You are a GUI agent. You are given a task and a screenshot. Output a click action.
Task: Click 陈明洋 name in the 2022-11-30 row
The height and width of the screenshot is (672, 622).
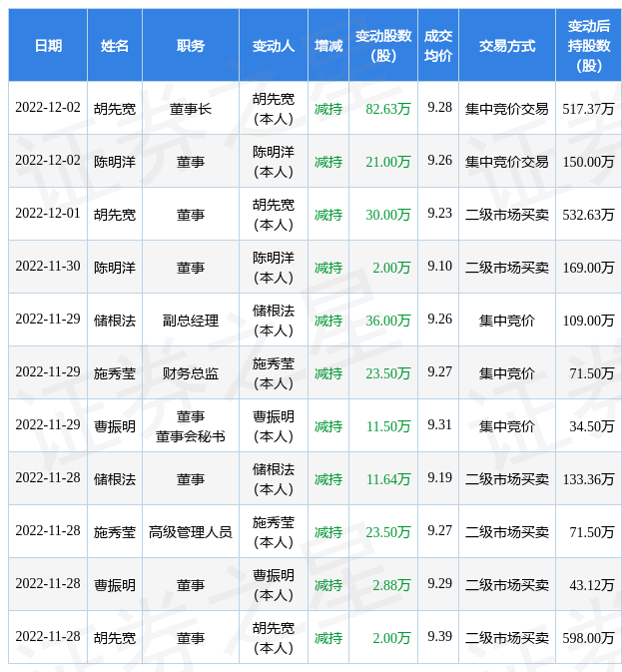pyautogui.click(x=115, y=268)
